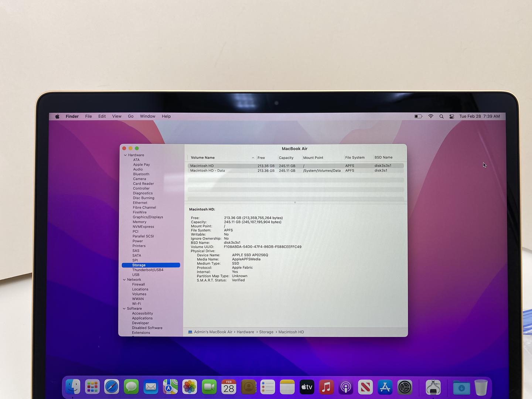Open Contacts app in the Dock
The image size is (532, 399).
(x=248, y=387)
